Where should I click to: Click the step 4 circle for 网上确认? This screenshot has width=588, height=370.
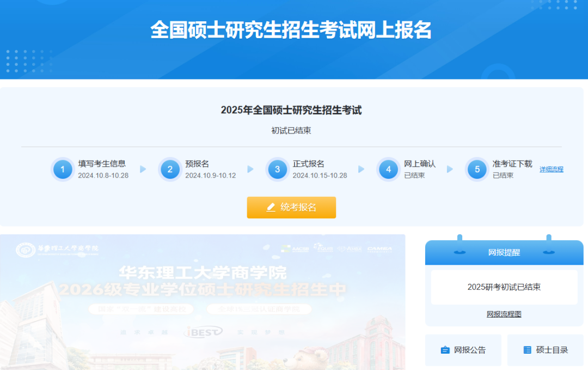click(x=388, y=169)
